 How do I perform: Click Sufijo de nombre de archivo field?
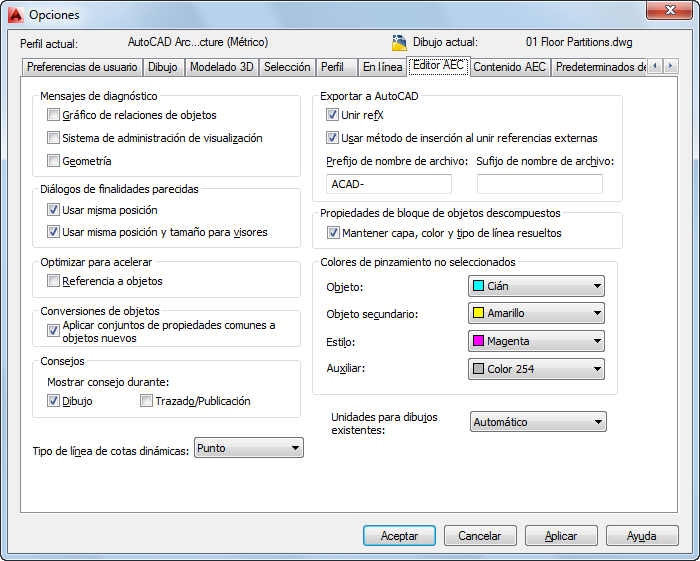coord(540,184)
